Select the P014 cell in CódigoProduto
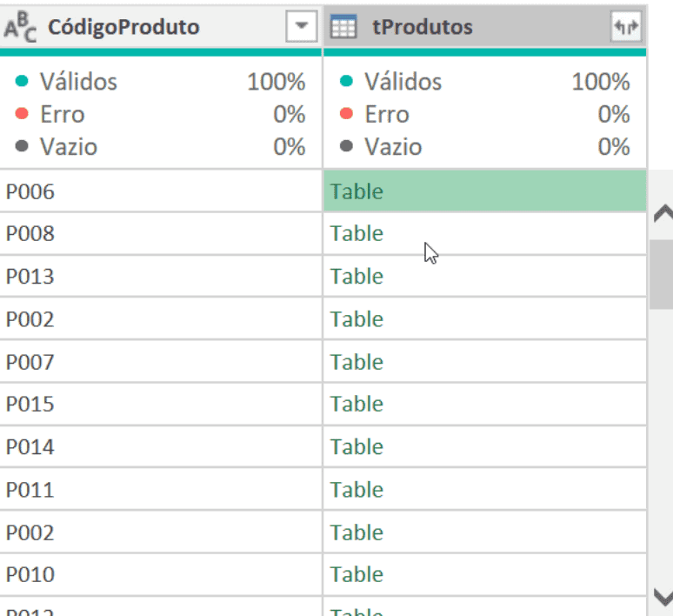673x616 pixels. [30, 446]
